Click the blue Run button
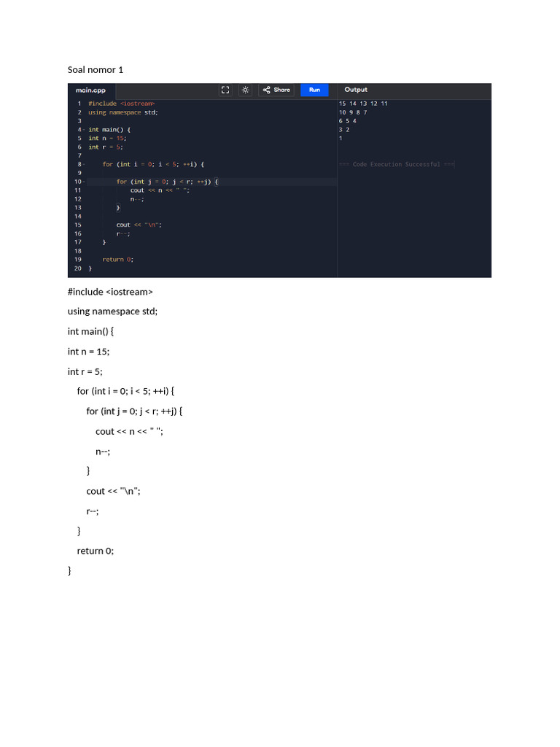The height and width of the screenshot is (747, 560). pos(314,90)
